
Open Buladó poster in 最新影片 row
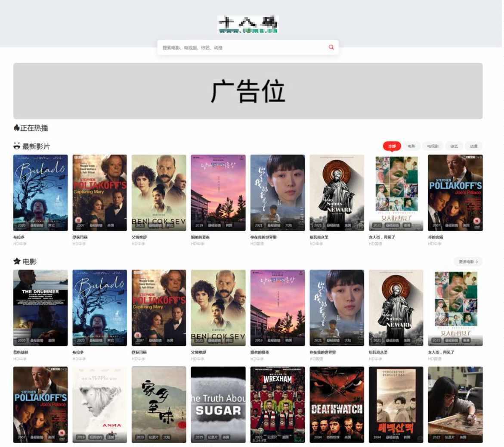tap(40, 192)
